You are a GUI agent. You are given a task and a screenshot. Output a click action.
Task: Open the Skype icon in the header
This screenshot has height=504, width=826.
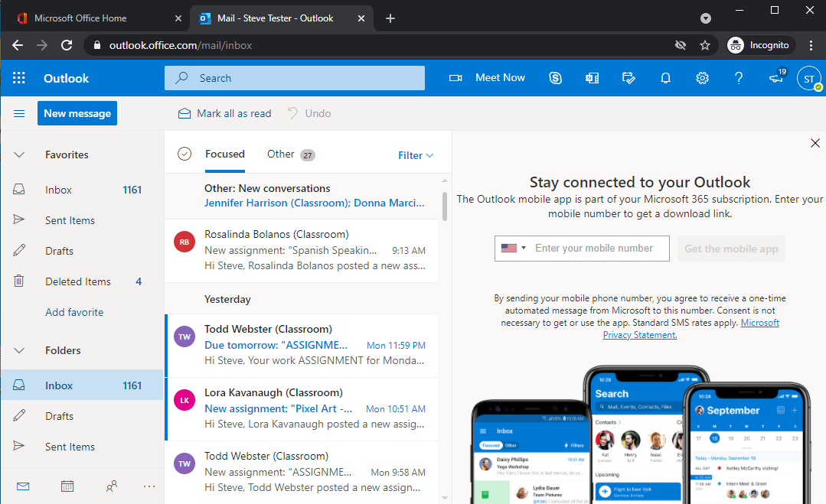point(555,78)
